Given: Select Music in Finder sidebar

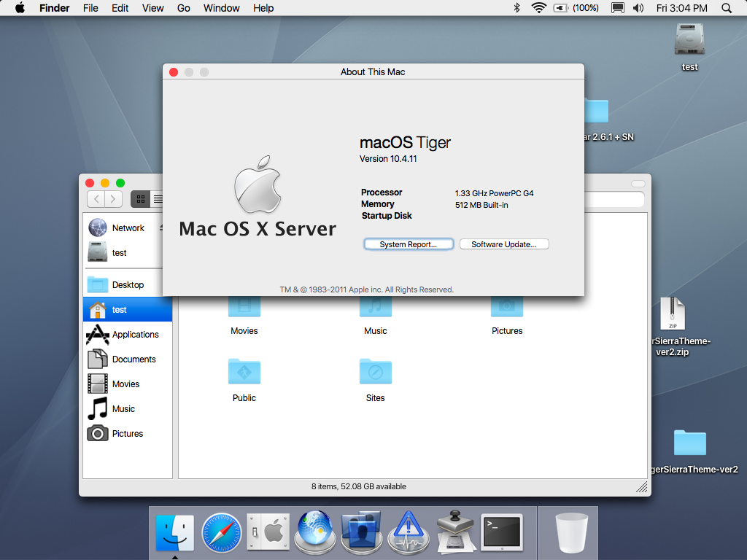Looking at the screenshot, I should (x=128, y=408).
